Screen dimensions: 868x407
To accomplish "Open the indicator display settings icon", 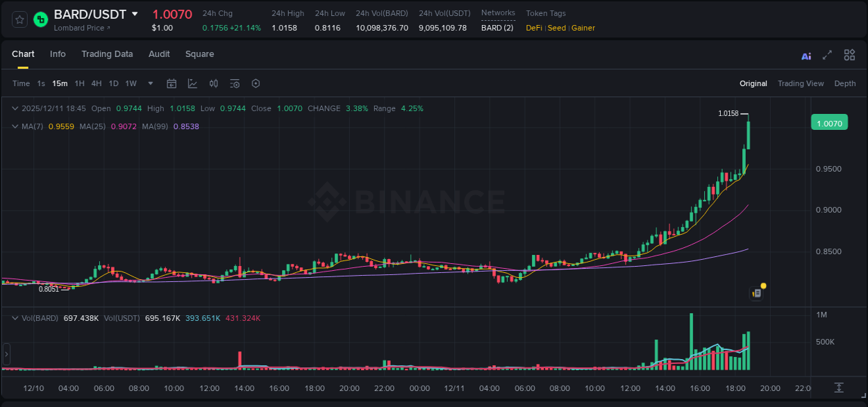I will (234, 83).
